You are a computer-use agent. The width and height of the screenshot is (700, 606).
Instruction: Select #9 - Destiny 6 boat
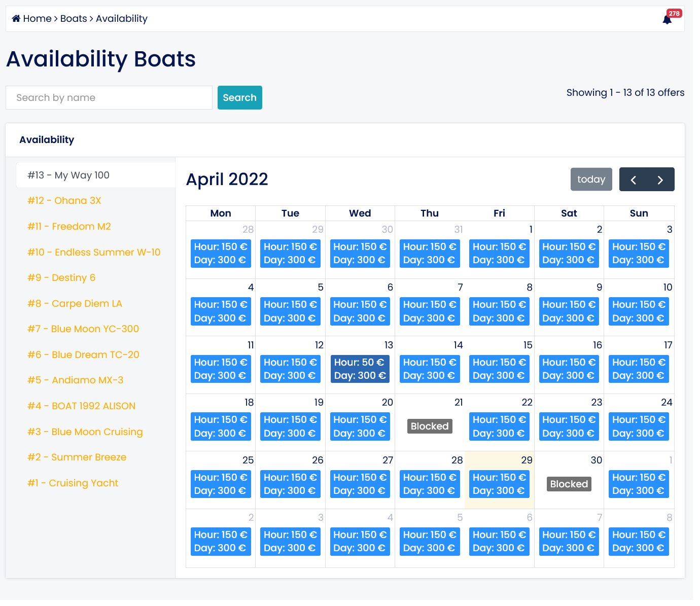point(61,278)
